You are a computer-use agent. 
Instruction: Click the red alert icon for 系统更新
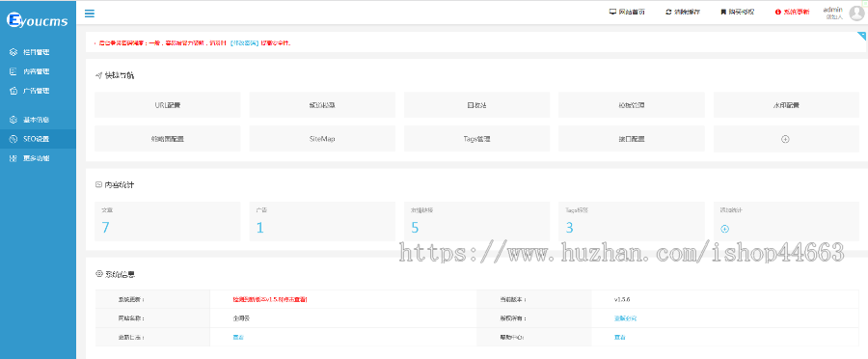(x=777, y=12)
